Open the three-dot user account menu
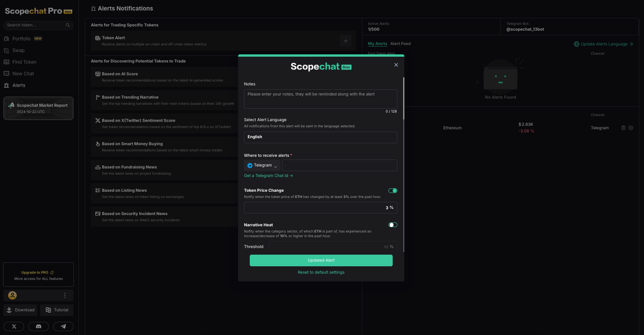The width and height of the screenshot is (644, 335). (65, 295)
